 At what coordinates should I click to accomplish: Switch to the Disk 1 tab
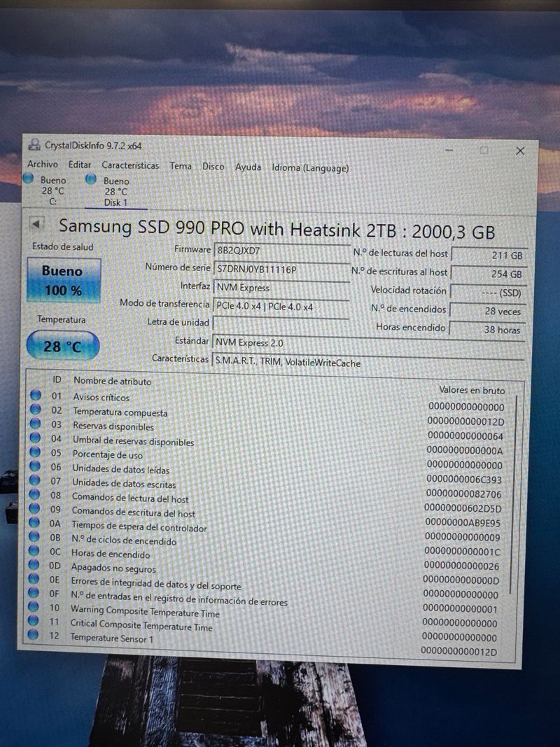coord(115,192)
